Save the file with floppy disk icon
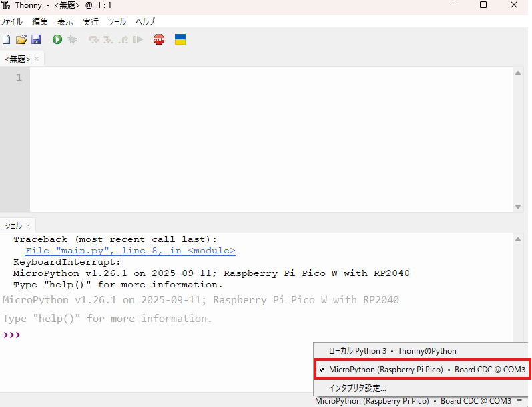This screenshot has width=532, height=407. [x=36, y=39]
